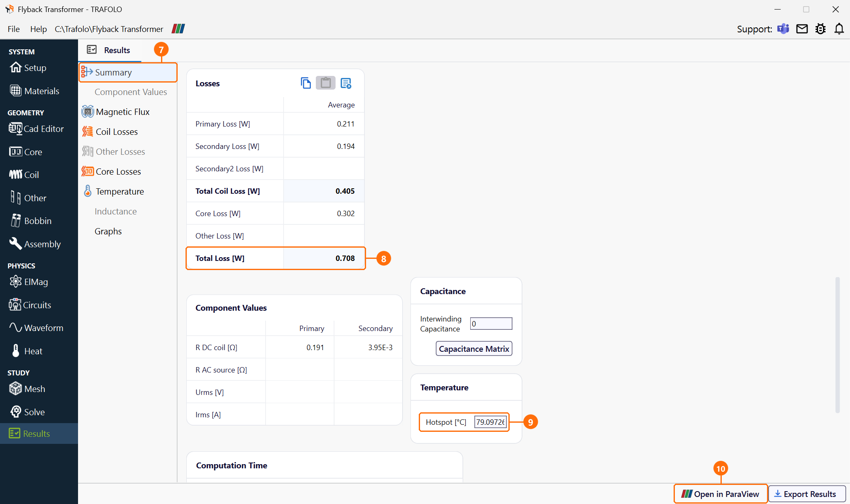
Task: Select Summary in results list
Action: pyautogui.click(x=128, y=72)
